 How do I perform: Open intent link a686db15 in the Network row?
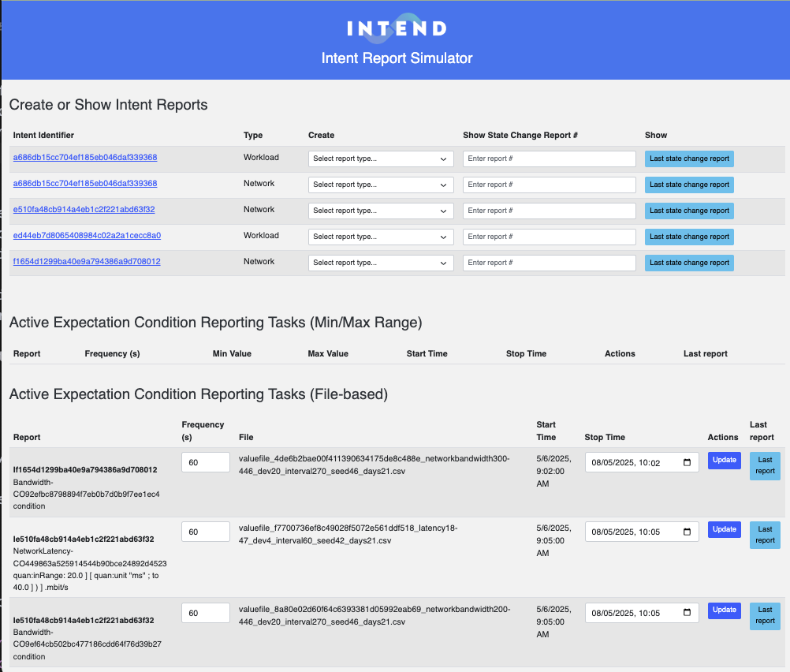click(85, 184)
